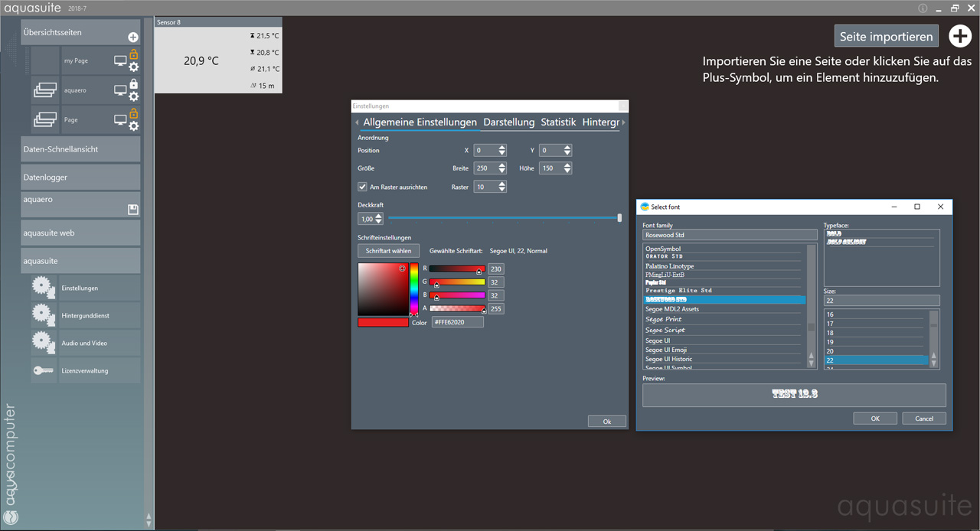The width and height of the screenshot is (980, 531).
Task: Click the save disk icon on aquaero section
Action: pyautogui.click(x=132, y=210)
